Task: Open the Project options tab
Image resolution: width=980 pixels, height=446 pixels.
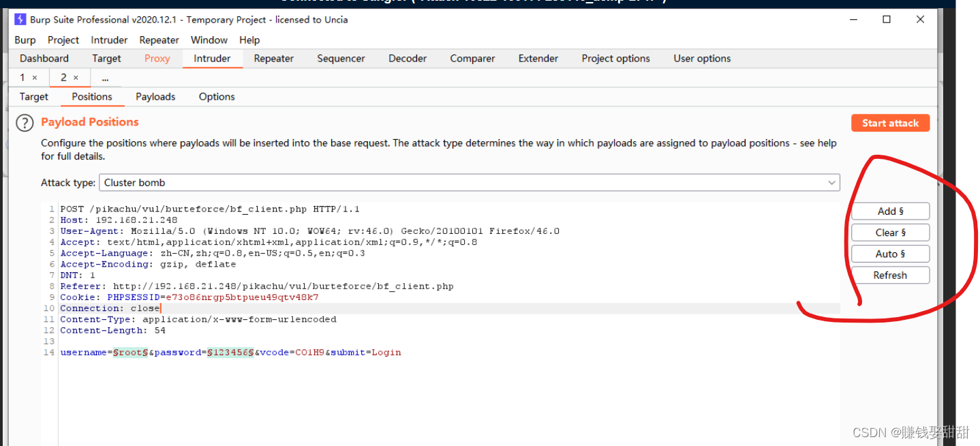Action: click(x=615, y=59)
